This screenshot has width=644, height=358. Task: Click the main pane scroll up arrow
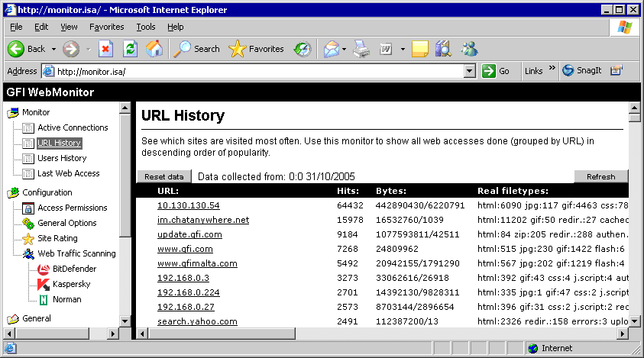(x=635, y=108)
